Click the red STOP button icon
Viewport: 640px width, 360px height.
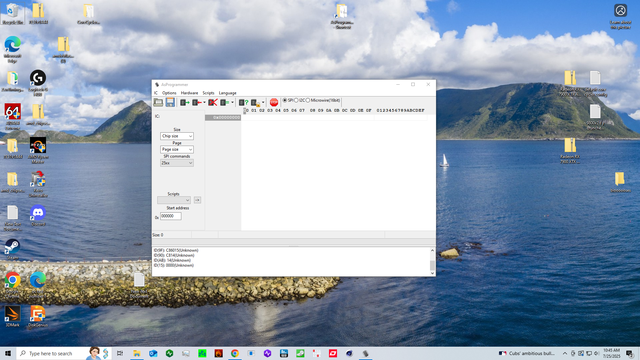274,102
